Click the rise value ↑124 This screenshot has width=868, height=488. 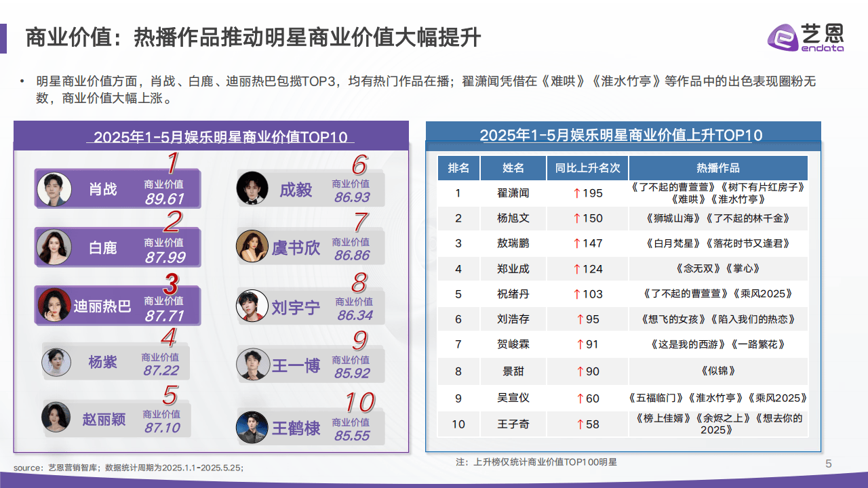588,268
